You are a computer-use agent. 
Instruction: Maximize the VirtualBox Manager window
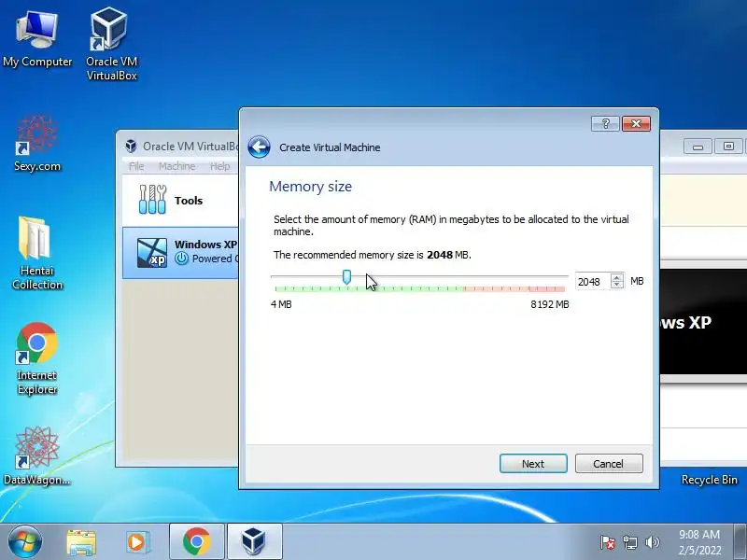click(728, 147)
